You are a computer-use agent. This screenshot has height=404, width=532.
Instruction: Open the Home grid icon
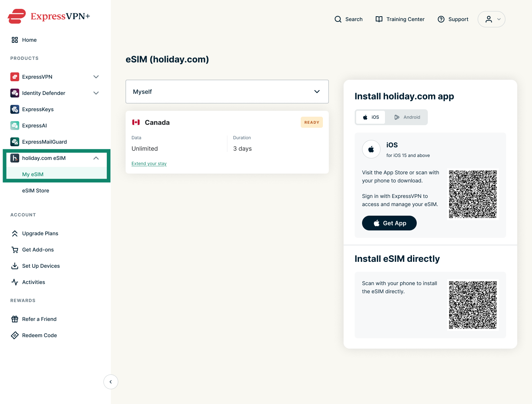15,40
